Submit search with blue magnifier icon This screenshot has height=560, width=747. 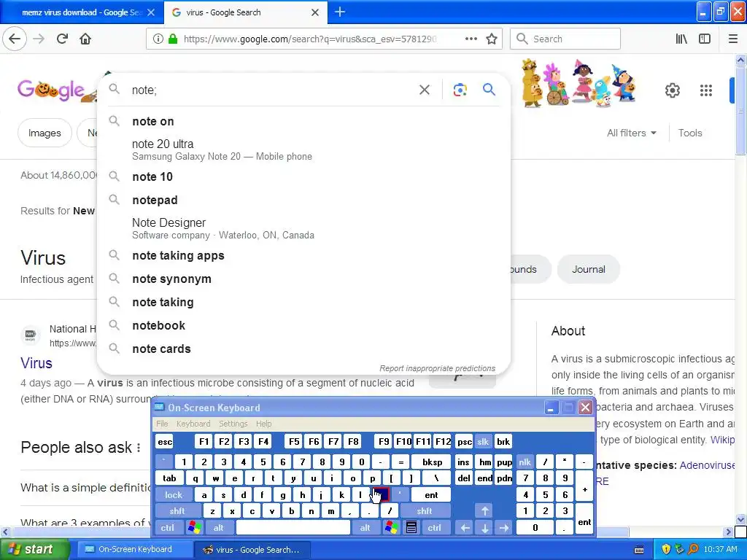coord(489,89)
